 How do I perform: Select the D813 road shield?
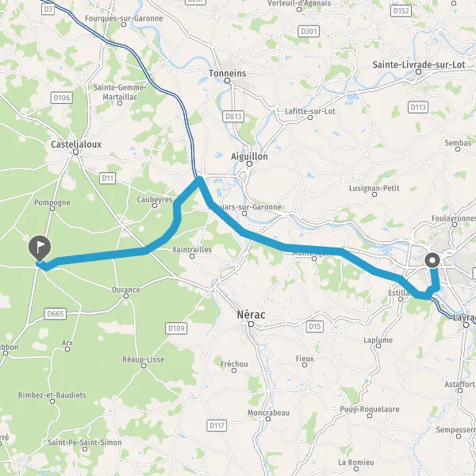(x=233, y=117)
